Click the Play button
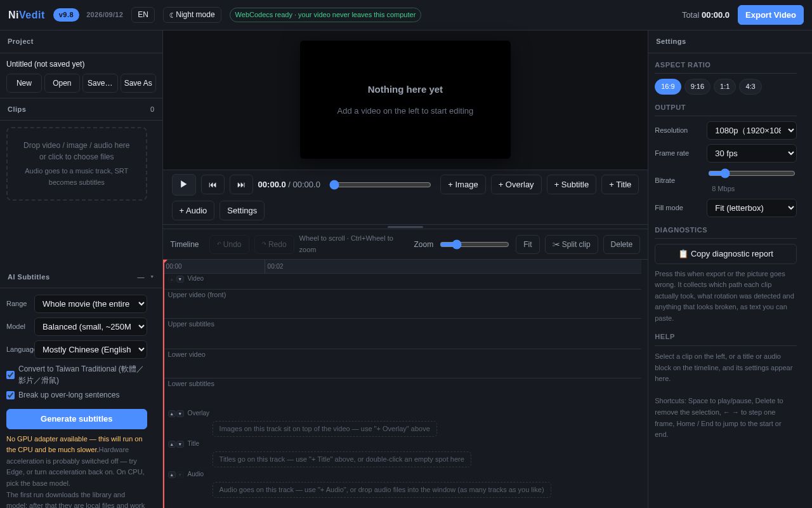Viewport: 812px width, 508px height. [x=184, y=185]
